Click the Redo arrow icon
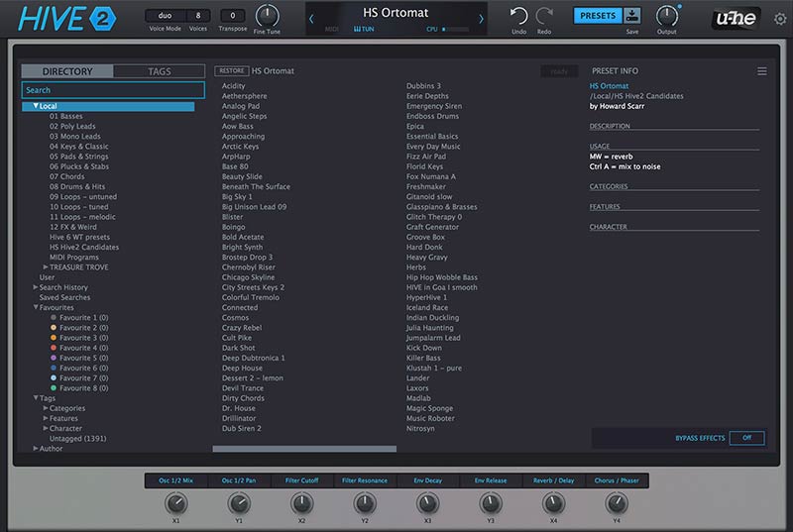Image resolution: width=793 pixels, height=532 pixels. pyautogui.click(x=544, y=16)
